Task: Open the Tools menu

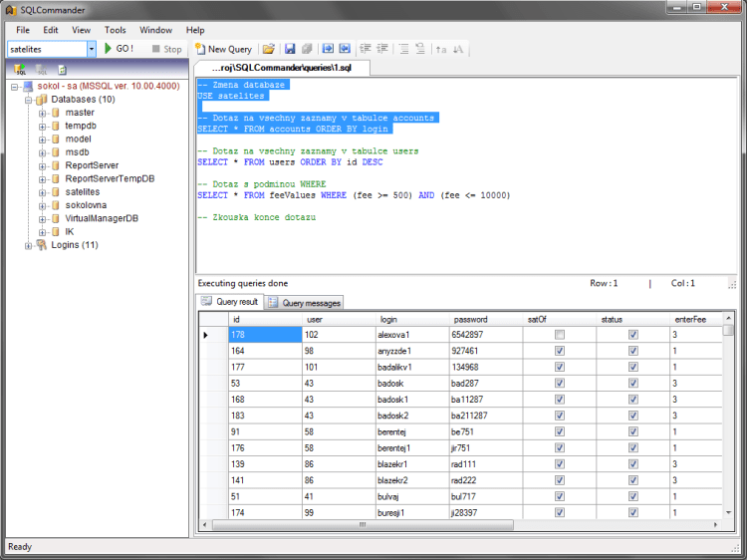Action: point(116,30)
